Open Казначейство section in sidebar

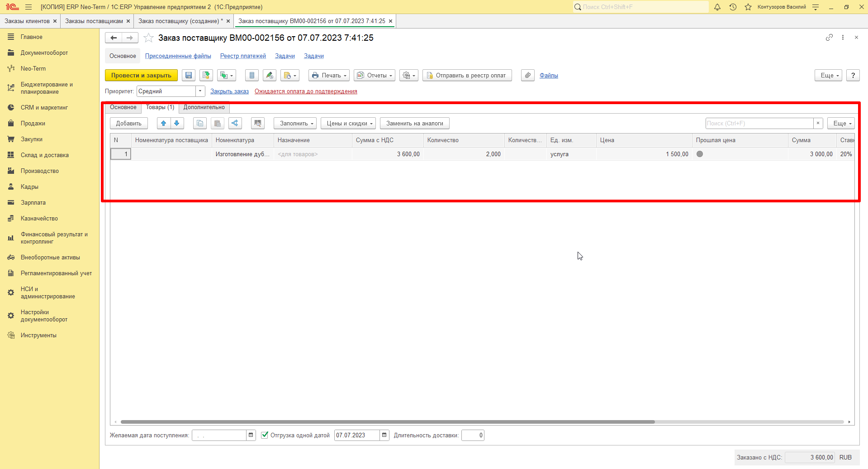click(x=39, y=219)
